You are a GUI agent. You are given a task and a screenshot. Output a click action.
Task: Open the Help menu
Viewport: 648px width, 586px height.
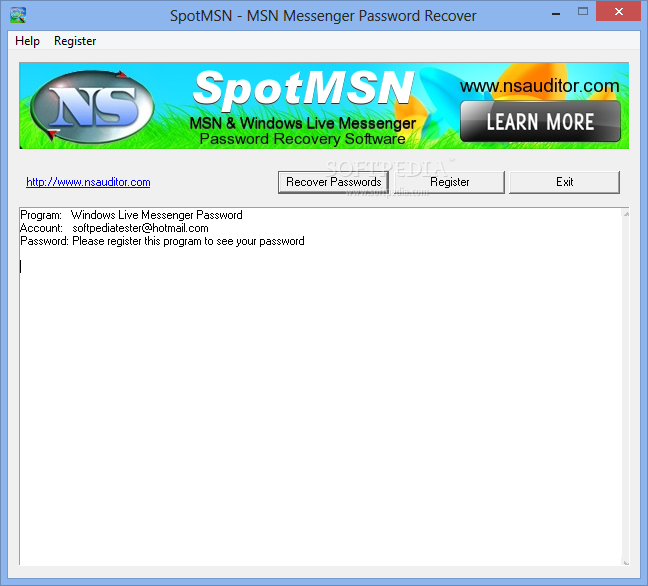tap(27, 41)
